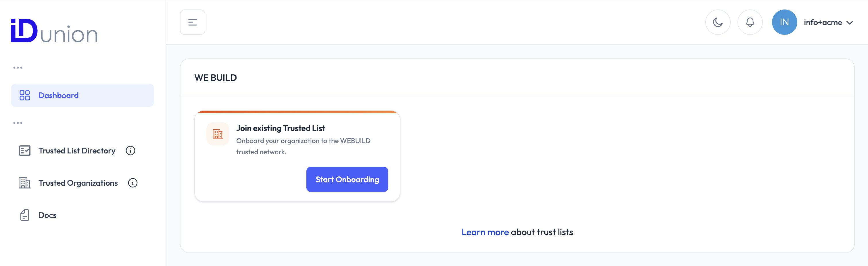868x266 pixels.
Task: Open the Dashboard menu item
Action: point(59,96)
